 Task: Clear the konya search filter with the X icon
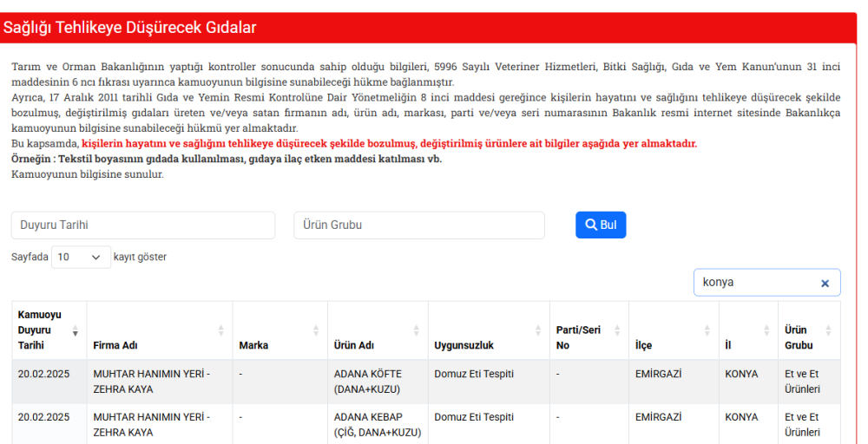[825, 283]
